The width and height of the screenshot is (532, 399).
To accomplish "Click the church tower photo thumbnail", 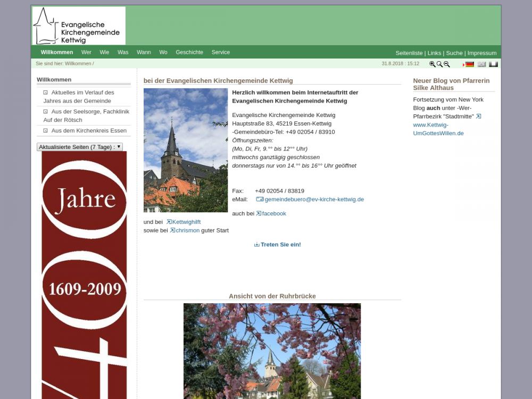I will 186,151.
